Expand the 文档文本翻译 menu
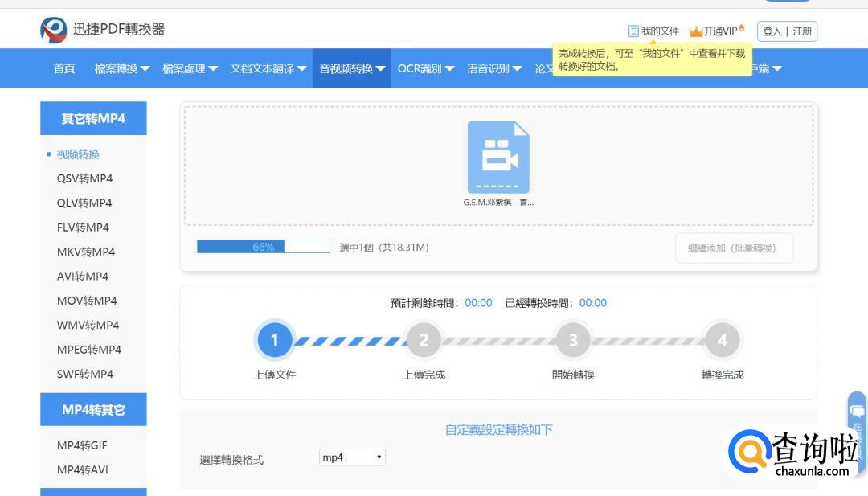 pyautogui.click(x=268, y=68)
